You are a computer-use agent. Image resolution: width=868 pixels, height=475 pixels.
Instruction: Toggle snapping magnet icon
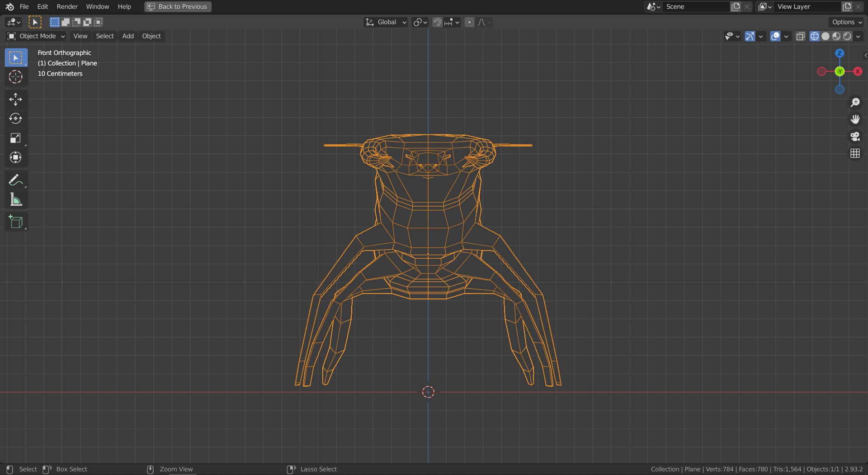click(437, 22)
